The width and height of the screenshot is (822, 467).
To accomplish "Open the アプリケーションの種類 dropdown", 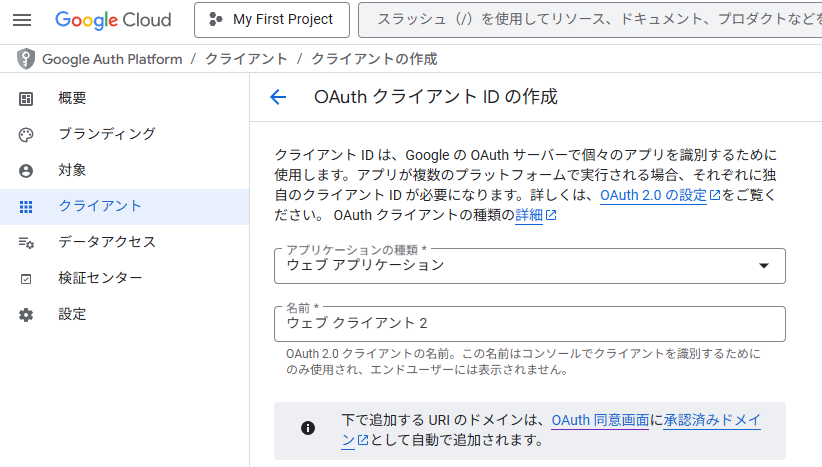I will click(529, 266).
